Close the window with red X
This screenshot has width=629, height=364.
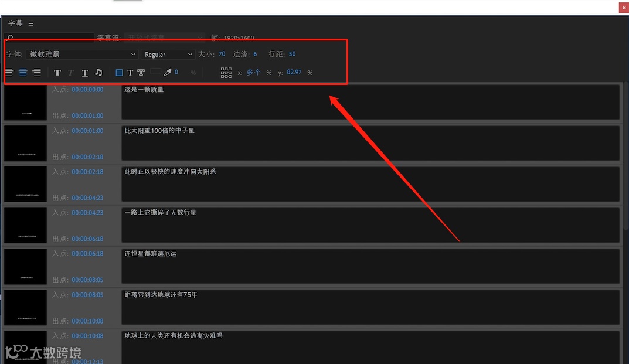[x=624, y=8]
